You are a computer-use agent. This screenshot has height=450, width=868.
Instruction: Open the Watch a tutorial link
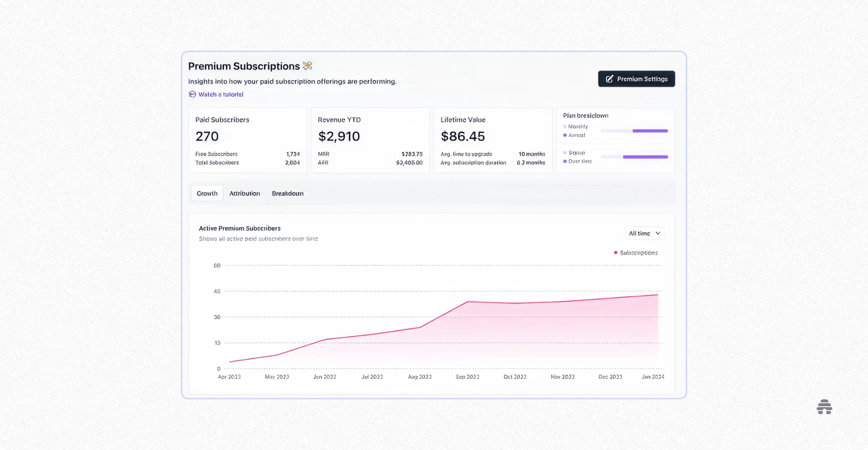click(x=220, y=94)
